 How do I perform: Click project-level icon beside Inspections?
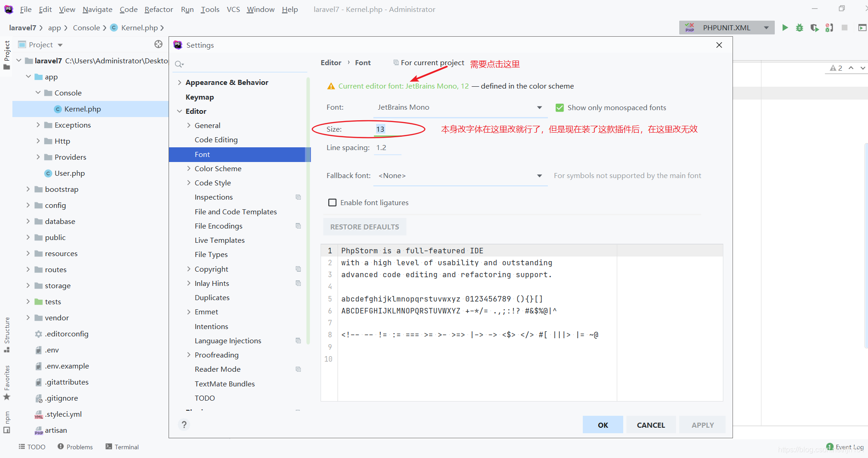tap(298, 197)
